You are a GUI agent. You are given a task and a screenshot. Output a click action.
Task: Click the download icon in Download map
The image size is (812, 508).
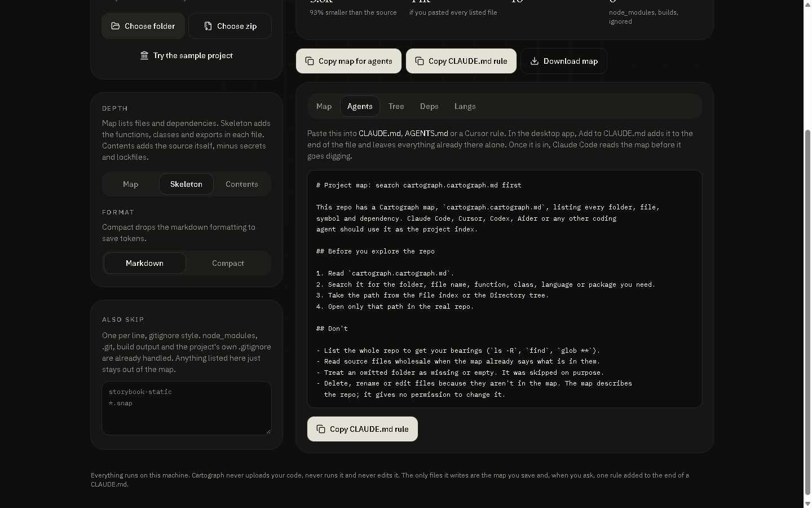click(535, 61)
